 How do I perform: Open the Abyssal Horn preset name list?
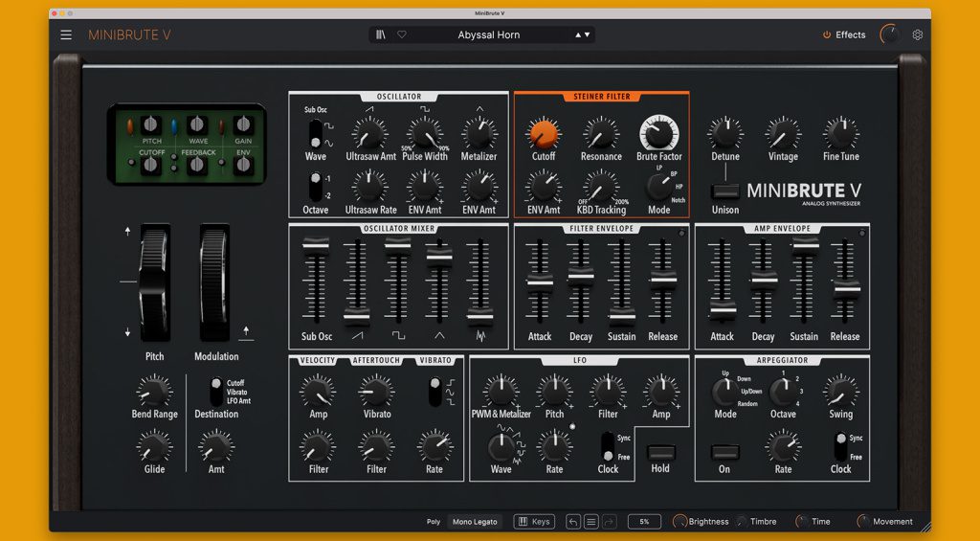(489, 35)
